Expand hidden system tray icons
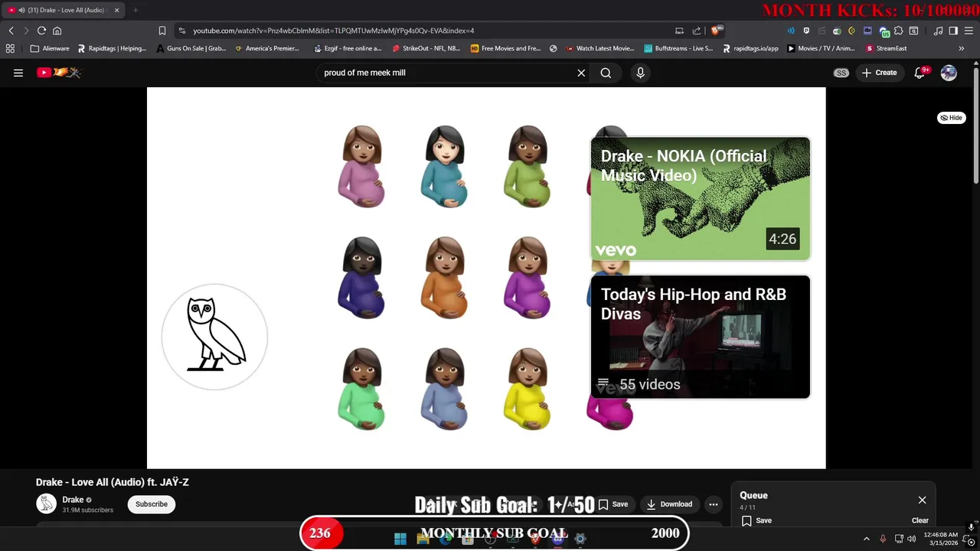 867,539
